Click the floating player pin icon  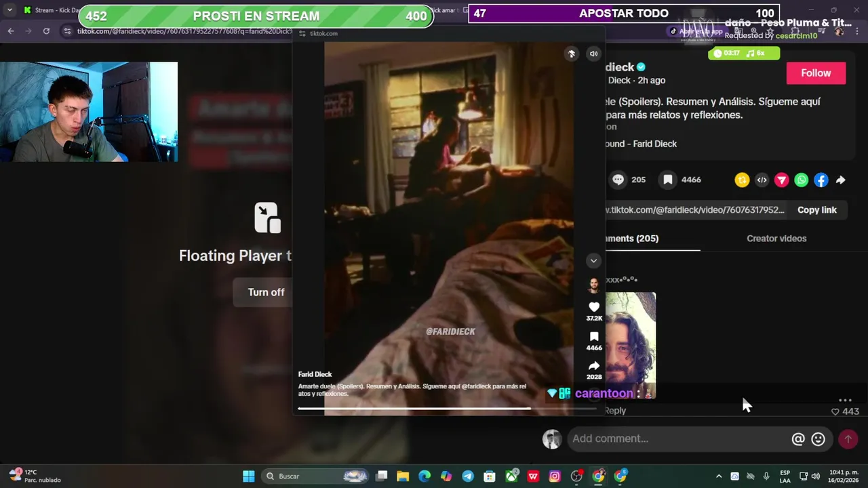(572, 54)
